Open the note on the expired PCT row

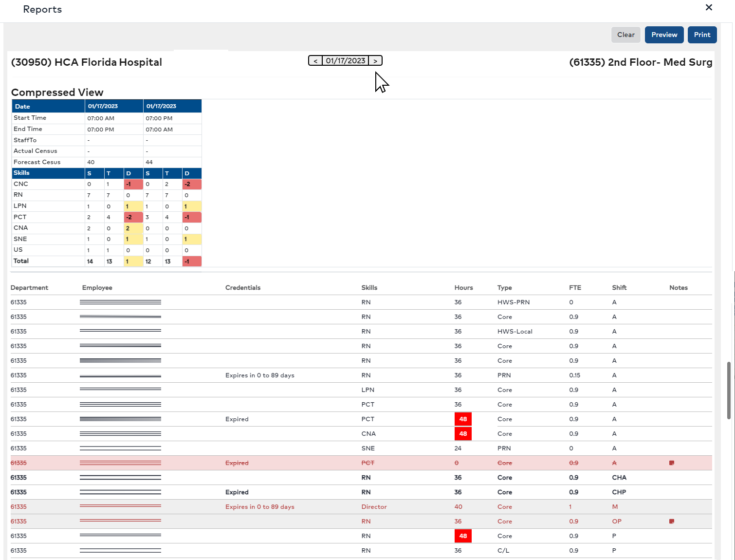[672, 463]
